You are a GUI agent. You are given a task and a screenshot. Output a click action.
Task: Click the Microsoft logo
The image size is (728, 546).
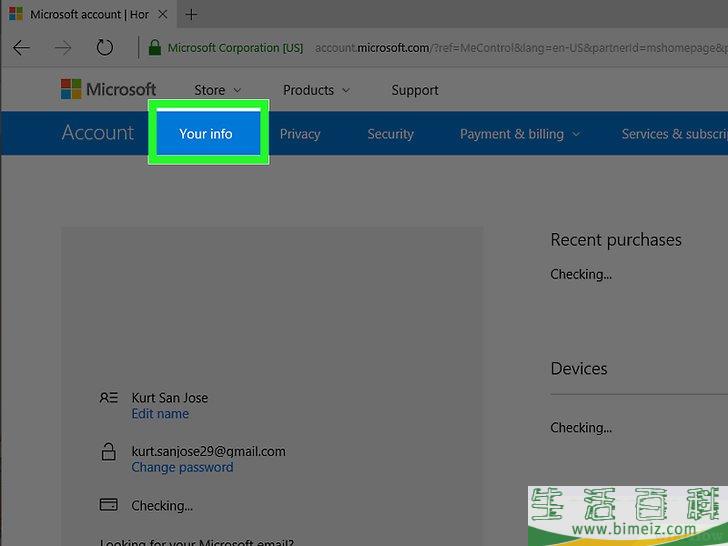(x=108, y=89)
